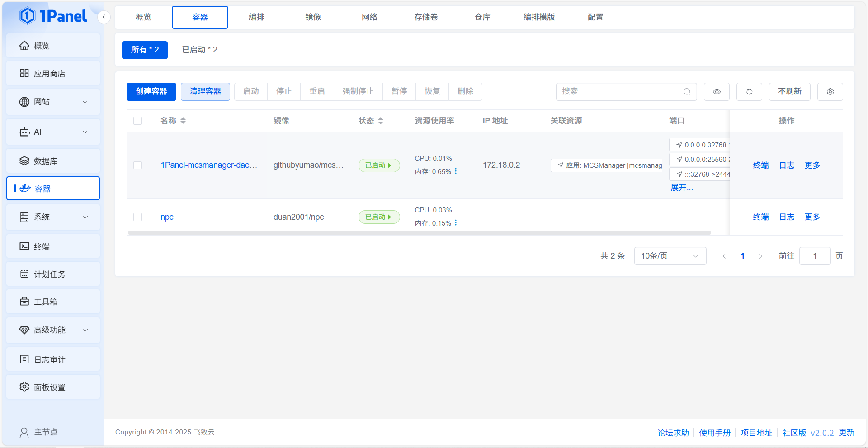
Task: Open Scheduled Tasks (计划任务) in sidebar
Action: coord(50,274)
